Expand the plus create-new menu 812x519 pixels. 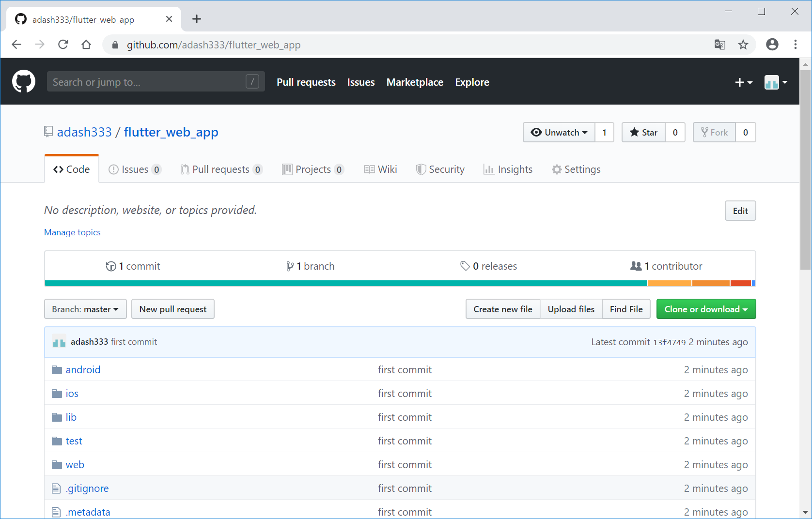[743, 82]
